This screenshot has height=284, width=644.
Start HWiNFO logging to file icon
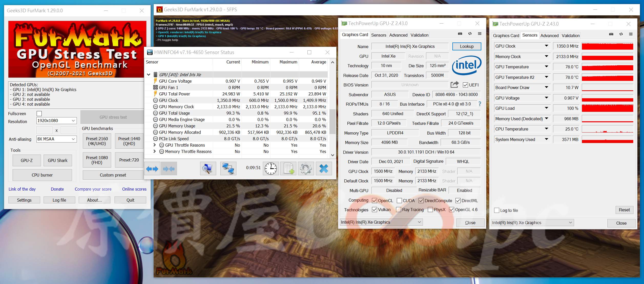(x=288, y=169)
